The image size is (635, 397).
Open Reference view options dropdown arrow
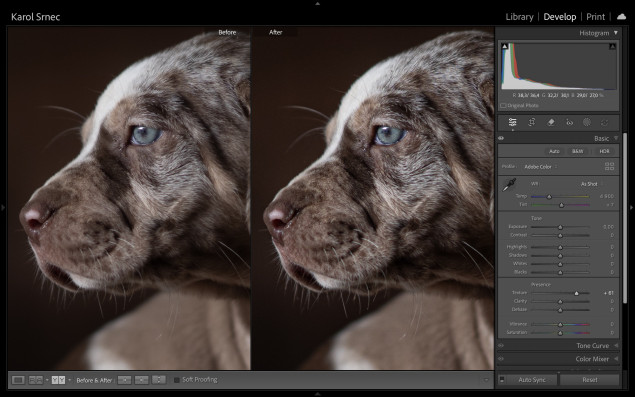47,380
